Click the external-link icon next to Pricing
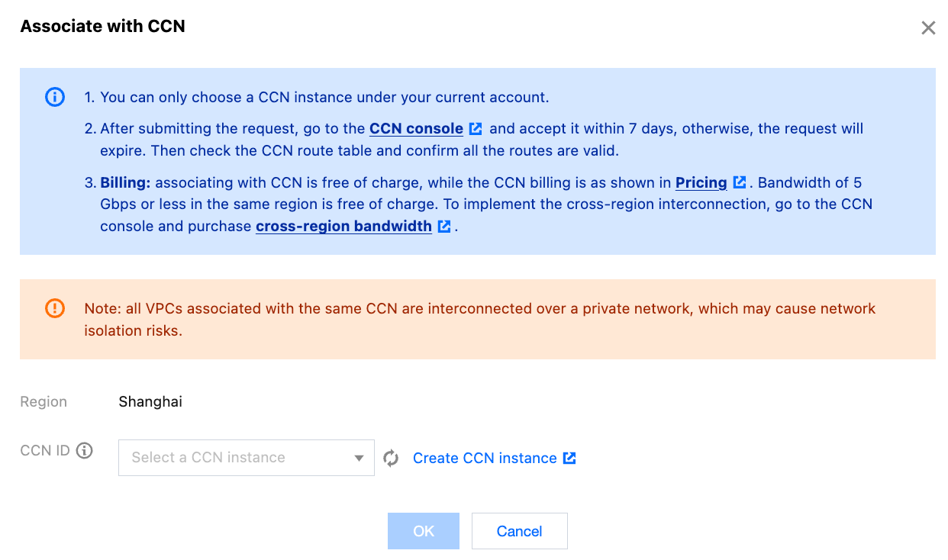The width and height of the screenshot is (948, 560). point(740,183)
